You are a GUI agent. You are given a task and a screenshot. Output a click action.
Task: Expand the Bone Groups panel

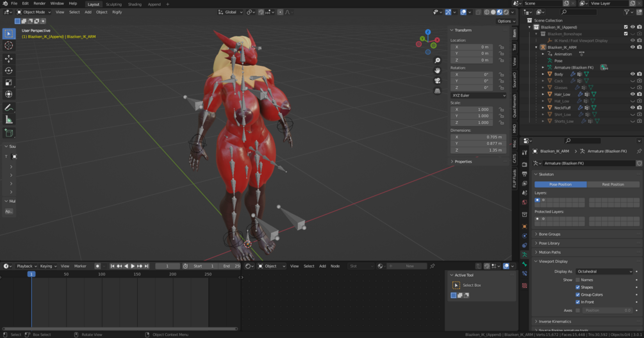[549, 234]
